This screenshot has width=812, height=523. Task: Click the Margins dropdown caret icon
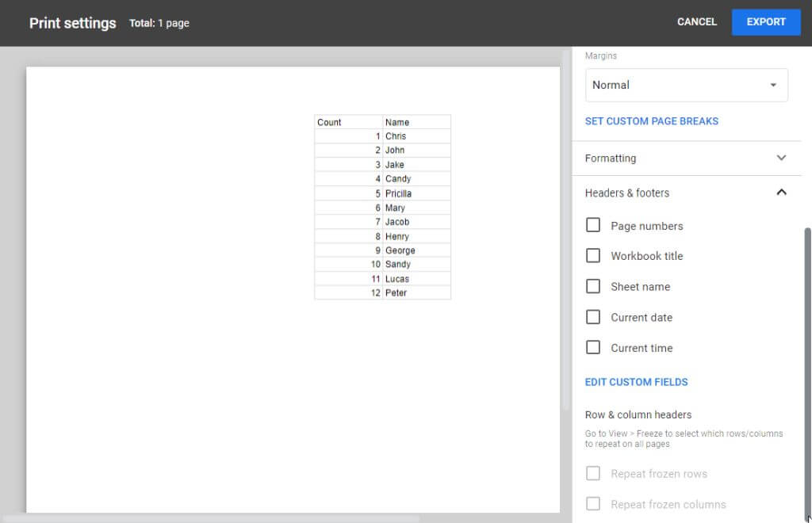point(773,86)
